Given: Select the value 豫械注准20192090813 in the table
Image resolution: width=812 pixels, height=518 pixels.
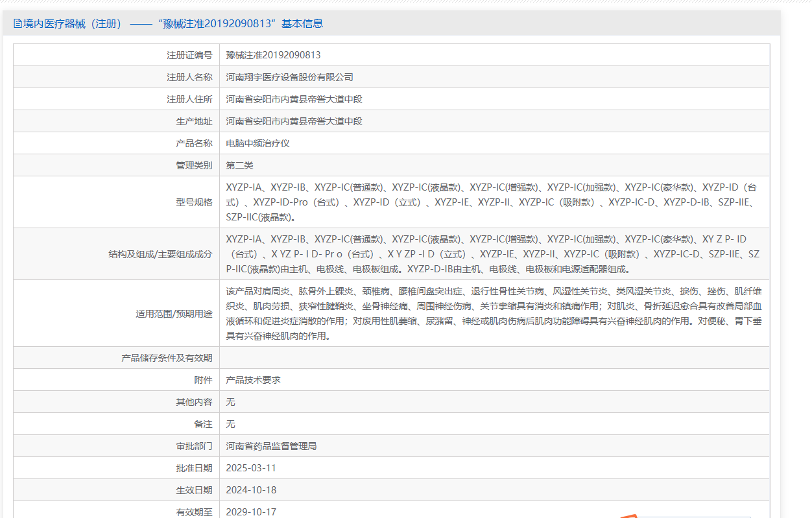Looking at the screenshot, I should tap(273, 55).
